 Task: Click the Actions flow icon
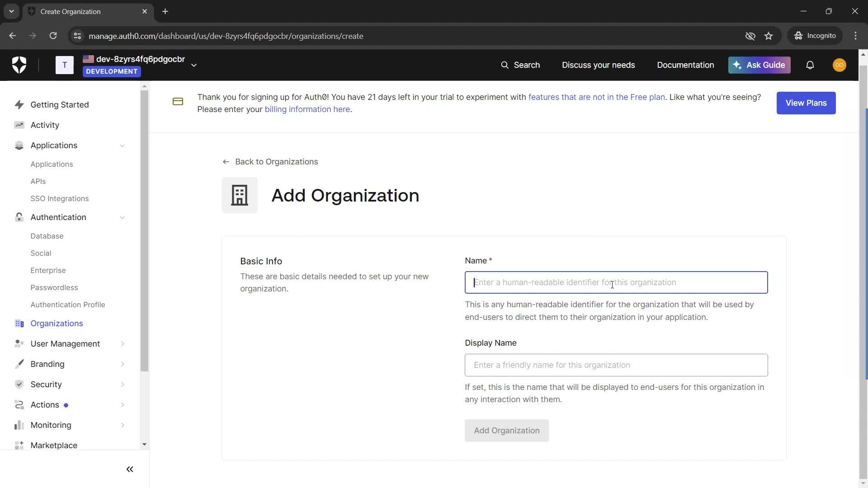click(x=19, y=405)
